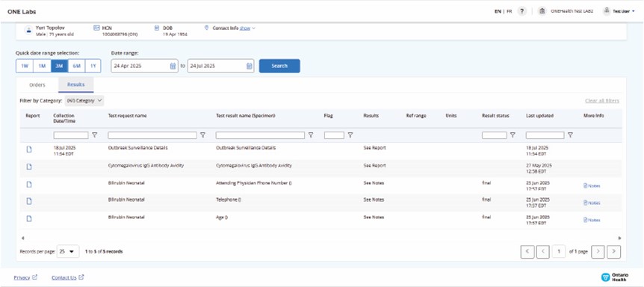Viewport: 644px width, 287px height.
Task: Open Notes for Attending Physician Phone Number row
Action: pos(592,186)
